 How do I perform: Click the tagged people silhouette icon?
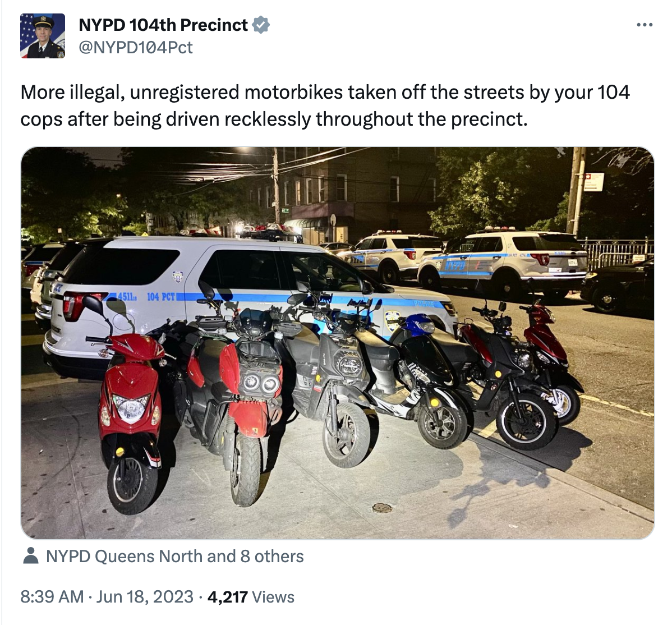(x=30, y=556)
